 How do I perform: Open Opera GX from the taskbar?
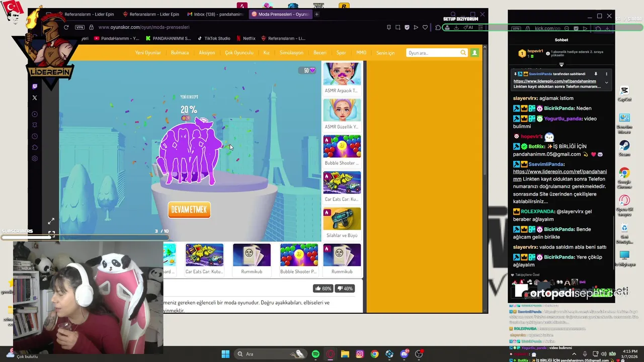[x=330, y=354]
